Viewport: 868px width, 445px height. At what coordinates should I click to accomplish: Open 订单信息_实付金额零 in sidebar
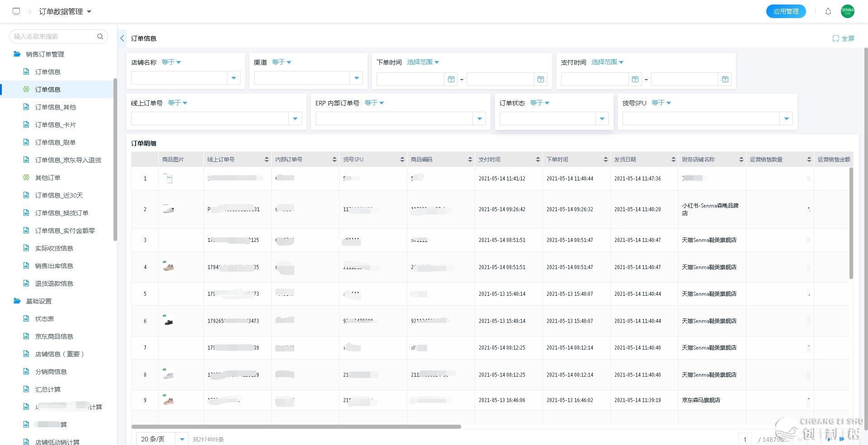click(x=65, y=231)
